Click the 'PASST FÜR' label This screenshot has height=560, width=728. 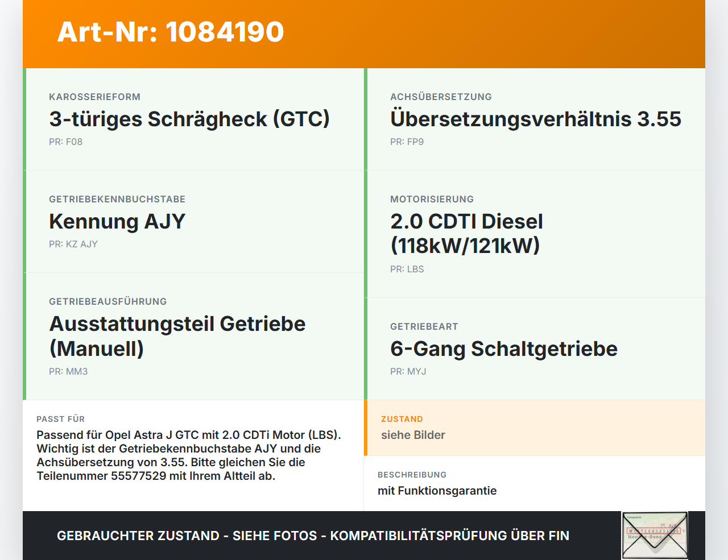tap(60, 419)
